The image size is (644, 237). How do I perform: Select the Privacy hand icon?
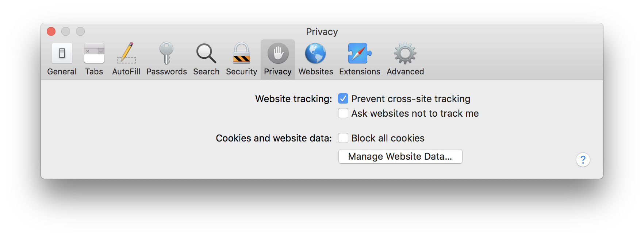(277, 58)
